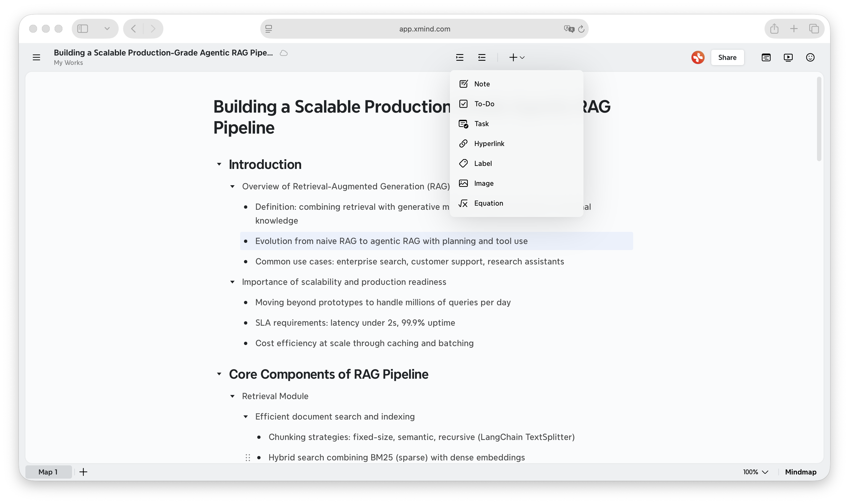This screenshot has height=504, width=849.
Task: Open the insert plus dropdown
Action: (x=517, y=57)
